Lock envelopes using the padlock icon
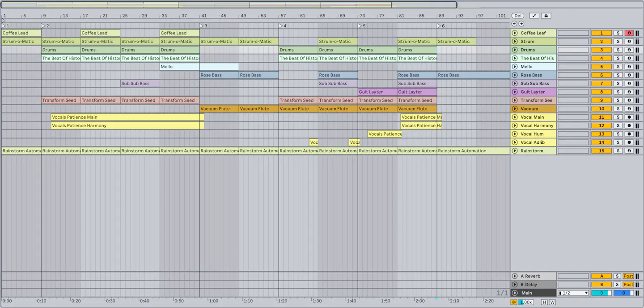644x308 pixels. pyautogui.click(x=546, y=15)
